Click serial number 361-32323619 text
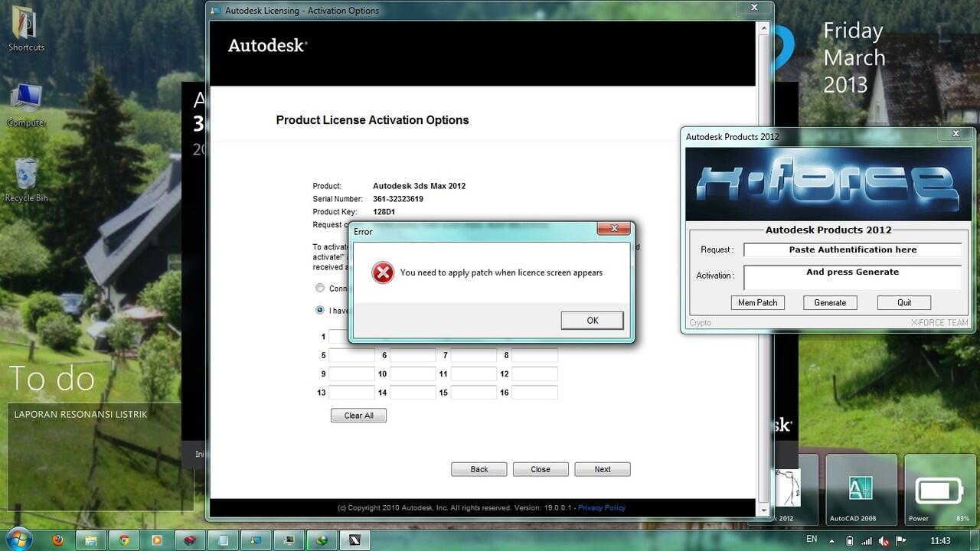Viewport: 980px width, 551px height. 398,199
